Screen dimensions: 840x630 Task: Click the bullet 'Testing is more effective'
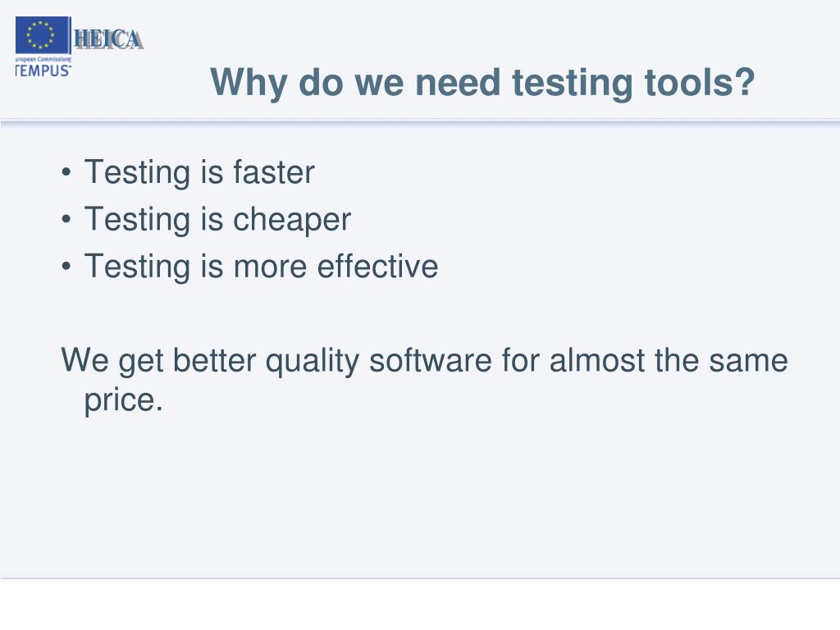pyautogui.click(x=262, y=267)
